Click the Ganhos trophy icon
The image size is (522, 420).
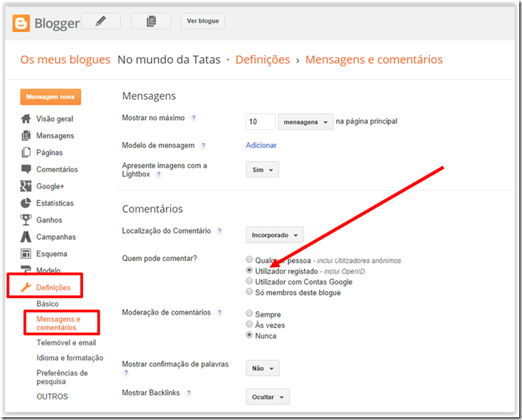point(26,220)
